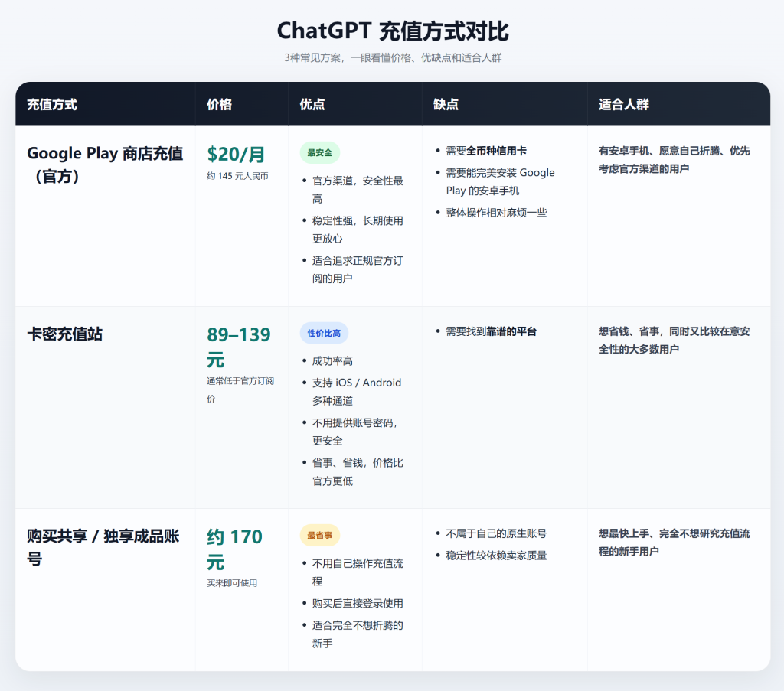The width and height of the screenshot is (784, 691).
Task: Click the "89–139 元" price
Action: (x=238, y=347)
